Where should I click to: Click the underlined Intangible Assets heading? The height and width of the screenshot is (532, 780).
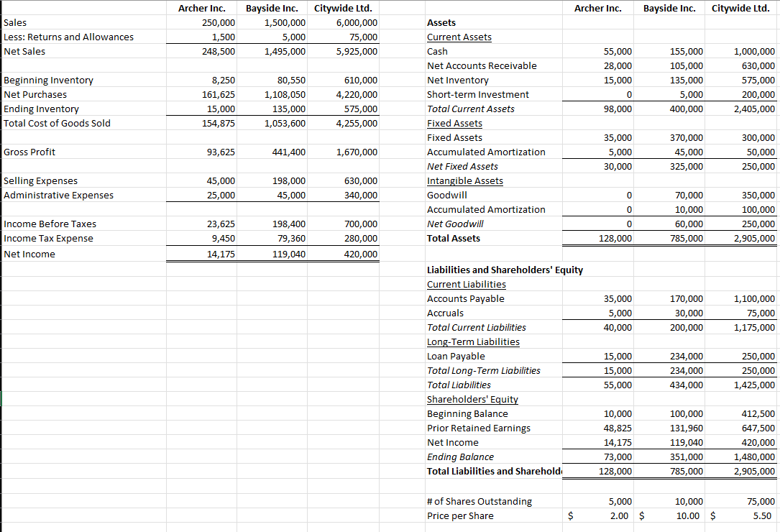click(464, 180)
